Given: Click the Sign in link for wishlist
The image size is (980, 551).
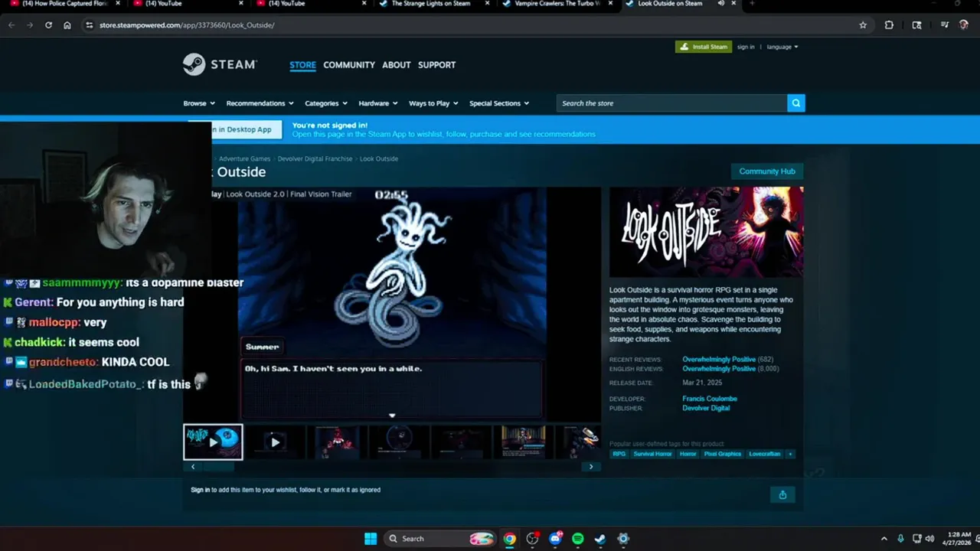Looking at the screenshot, I should pos(200,490).
